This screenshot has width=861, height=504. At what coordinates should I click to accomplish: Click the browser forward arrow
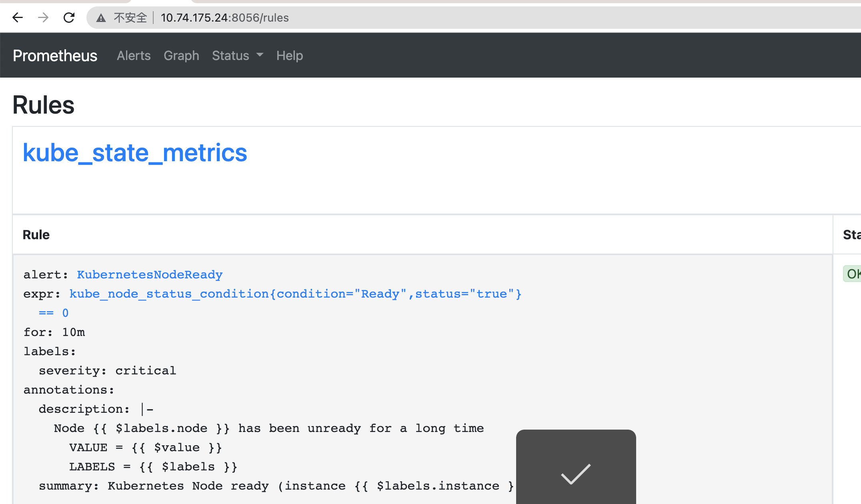pos(43,18)
